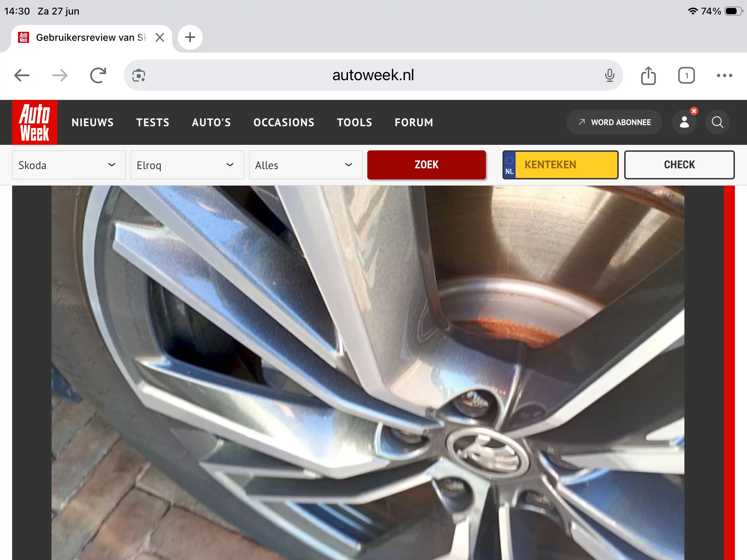Tap the microphone voice search icon
Screen dimensions: 747x560
click(x=610, y=75)
